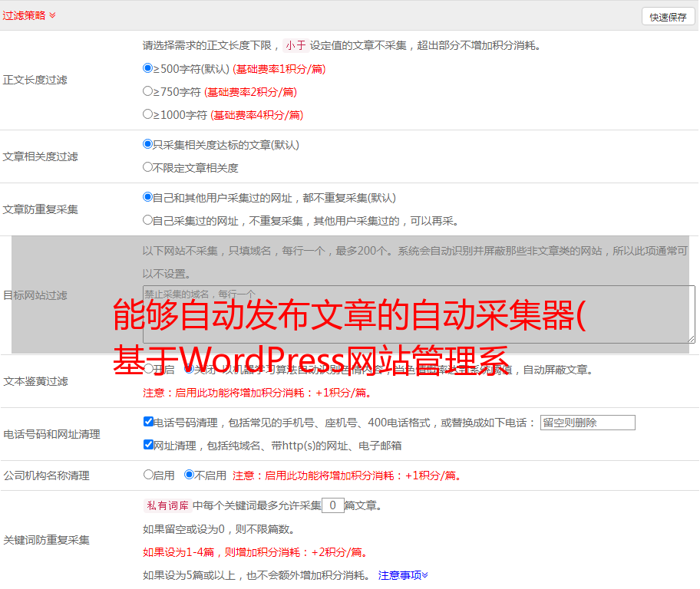Select ≥750字符 length option
The height and width of the screenshot is (589, 700).
148,91
